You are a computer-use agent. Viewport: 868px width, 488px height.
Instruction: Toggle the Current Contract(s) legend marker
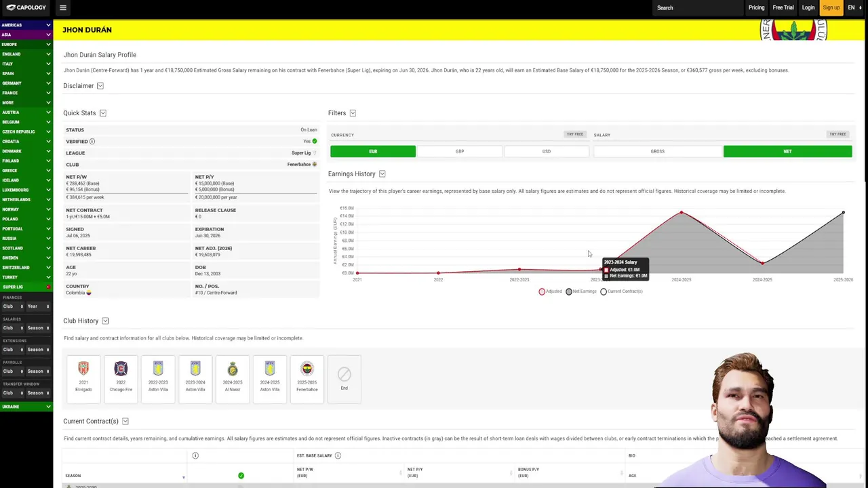(604, 291)
